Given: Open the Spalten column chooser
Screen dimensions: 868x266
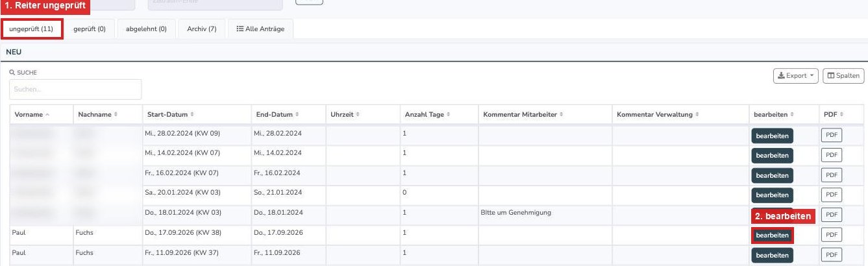Looking at the screenshot, I should click(843, 76).
